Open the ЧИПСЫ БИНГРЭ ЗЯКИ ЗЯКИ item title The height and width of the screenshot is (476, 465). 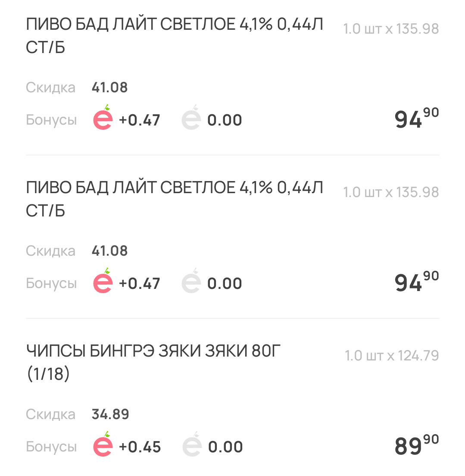(153, 363)
